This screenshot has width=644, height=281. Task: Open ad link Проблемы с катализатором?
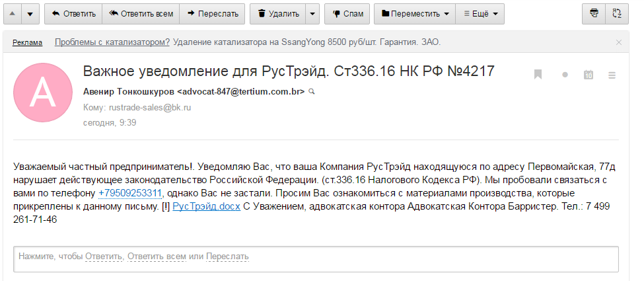(x=112, y=42)
